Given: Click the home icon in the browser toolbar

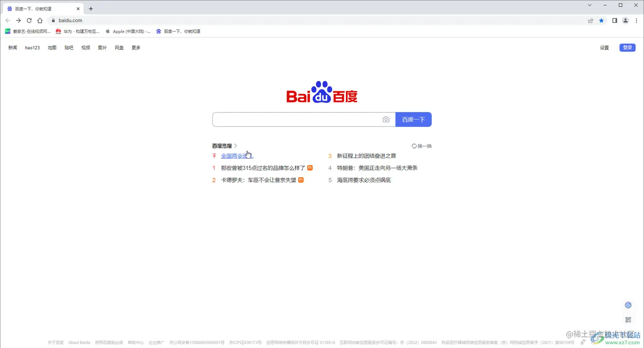Looking at the screenshot, I should click(40, 20).
